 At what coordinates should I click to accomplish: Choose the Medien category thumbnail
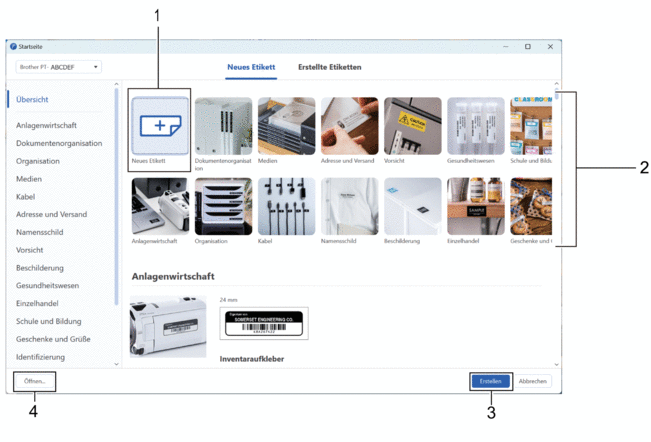pyautogui.click(x=286, y=126)
